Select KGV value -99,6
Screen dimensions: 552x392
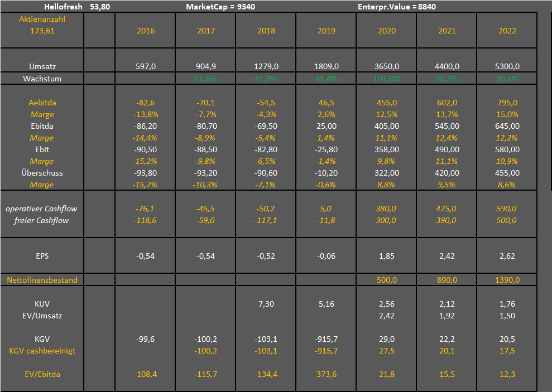[145, 339]
